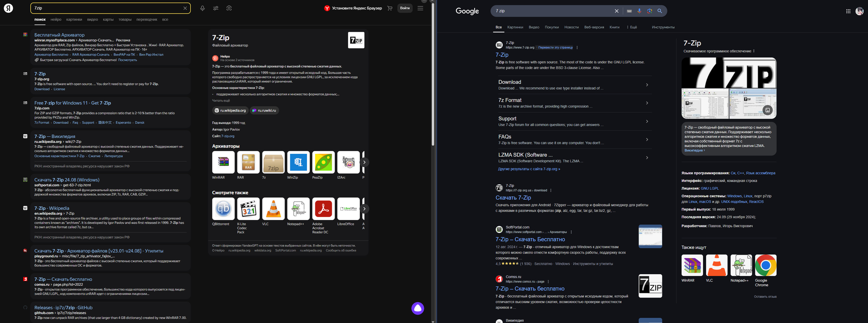
Task: Open Google on-screen keyboard icon
Action: coord(629,11)
